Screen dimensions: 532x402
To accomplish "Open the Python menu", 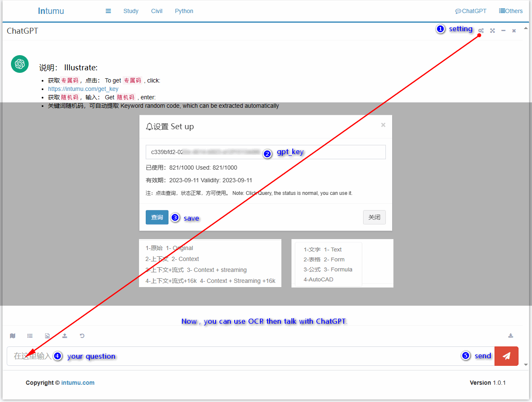I will coord(184,11).
